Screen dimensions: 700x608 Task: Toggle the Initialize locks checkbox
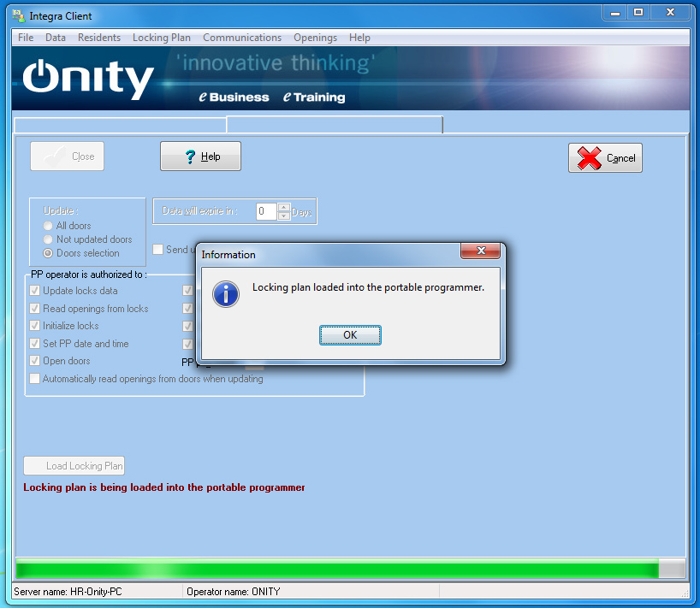click(35, 326)
